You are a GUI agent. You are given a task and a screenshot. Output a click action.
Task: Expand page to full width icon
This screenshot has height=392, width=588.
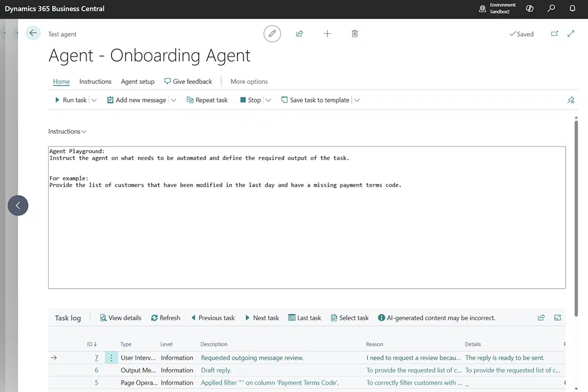tap(571, 34)
